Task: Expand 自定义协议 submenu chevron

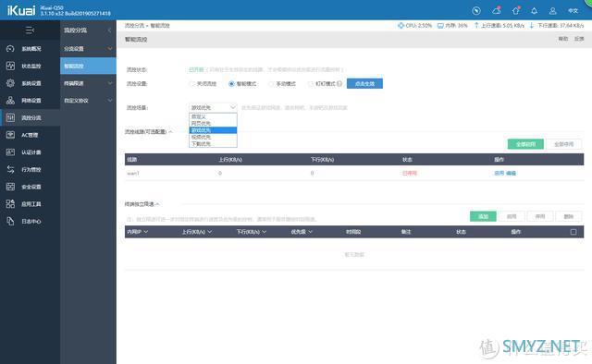Action: 110,101
